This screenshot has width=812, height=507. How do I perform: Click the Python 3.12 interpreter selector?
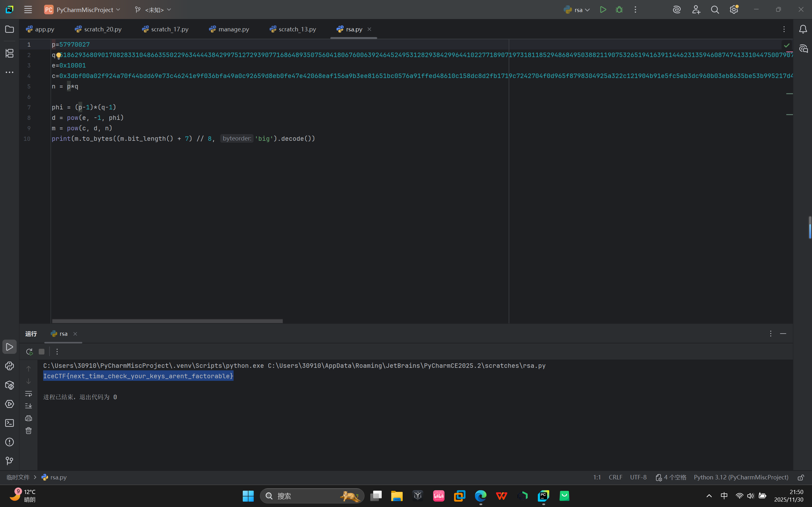pyautogui.click(x=741, y=477)
